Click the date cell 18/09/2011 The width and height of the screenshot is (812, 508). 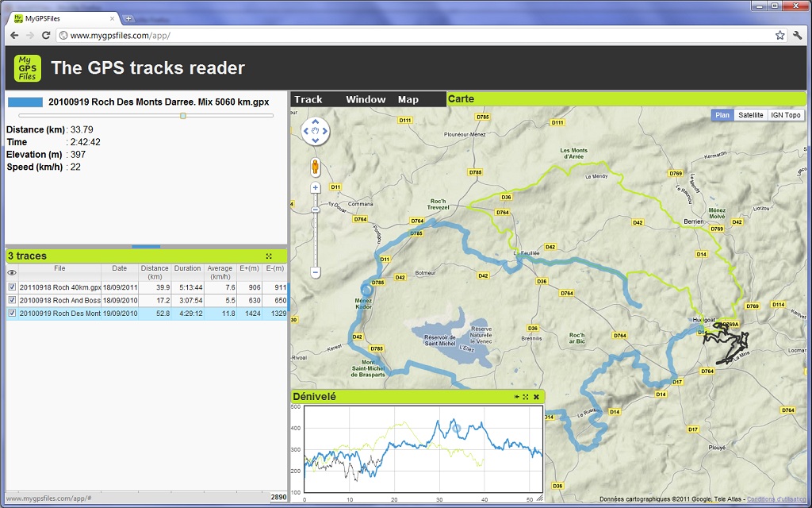coord(121,287)
